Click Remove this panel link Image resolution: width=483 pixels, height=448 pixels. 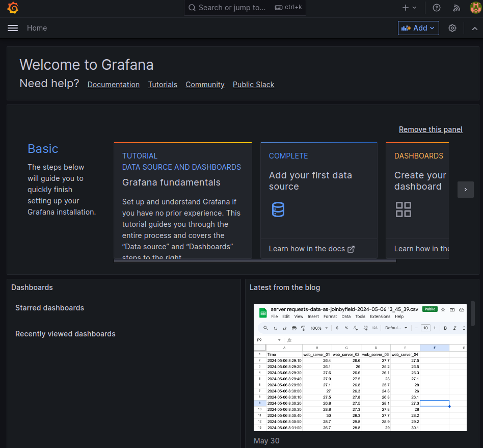(431, 129)
